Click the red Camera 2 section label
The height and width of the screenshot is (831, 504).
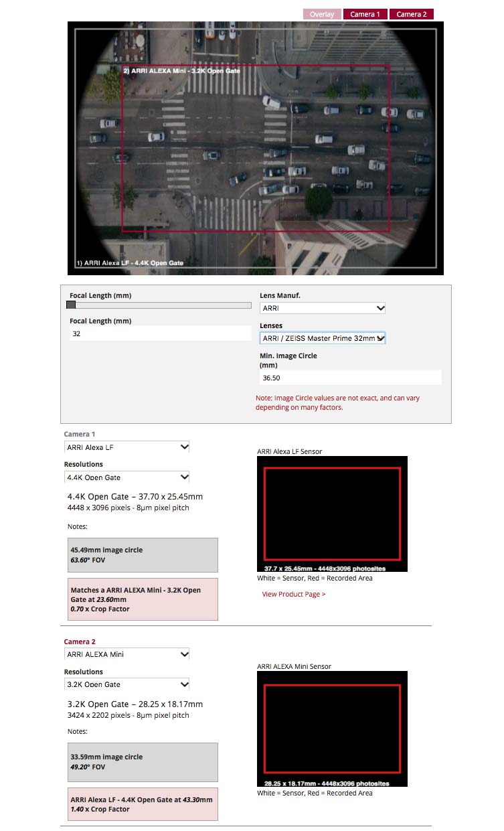(x=80, y=641)
